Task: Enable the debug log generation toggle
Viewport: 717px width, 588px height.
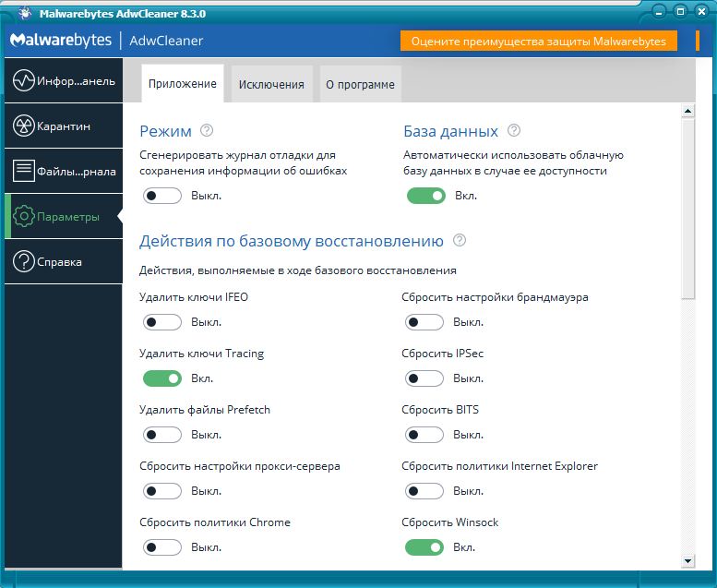Action: coord(162,196)
